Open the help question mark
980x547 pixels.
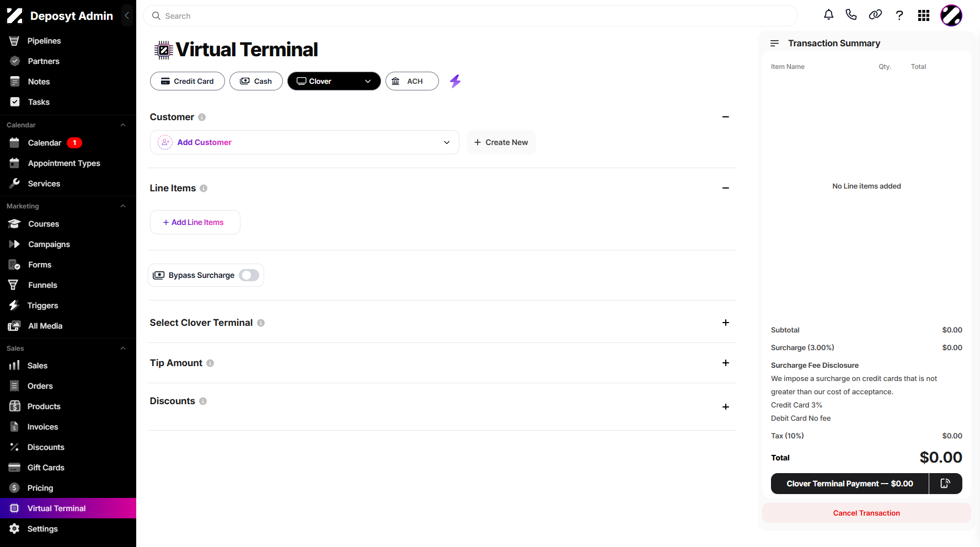899,15
